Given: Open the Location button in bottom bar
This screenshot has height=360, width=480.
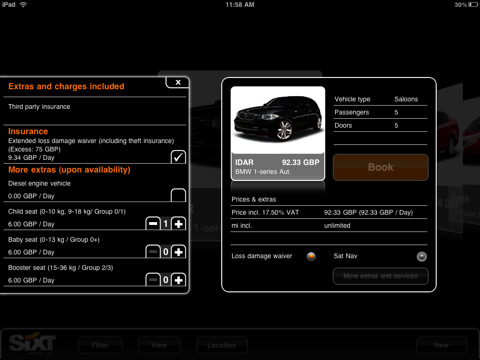Looking at the screenshot, I should (222, 345).
